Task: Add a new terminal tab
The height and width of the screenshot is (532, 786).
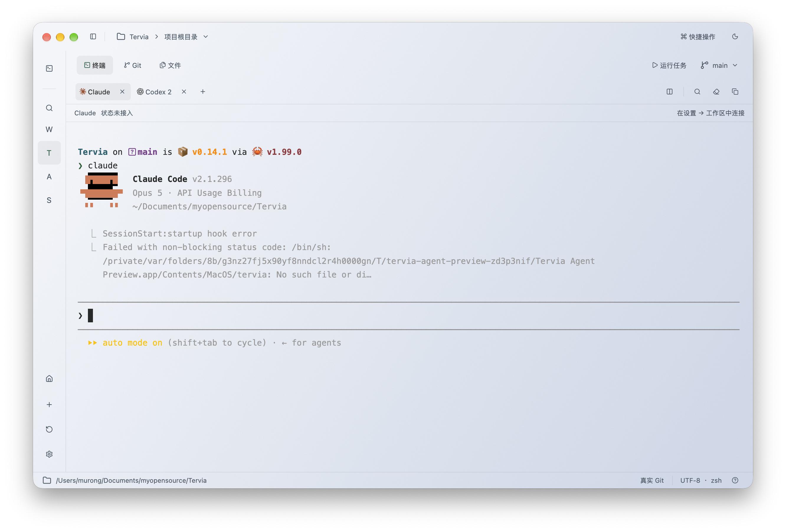Action: (203, 92)
